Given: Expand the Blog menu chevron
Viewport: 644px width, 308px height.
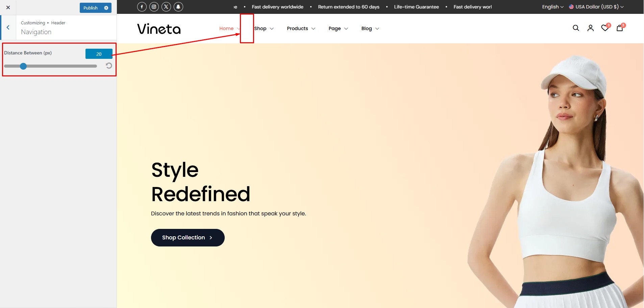Looking at the screenshot, I should [x=377, y=29].
